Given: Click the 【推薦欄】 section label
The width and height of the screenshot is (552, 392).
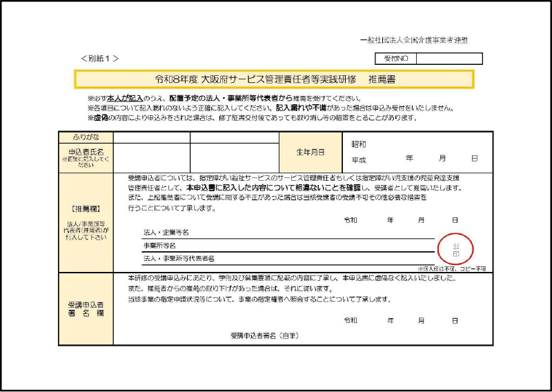Looking at the screenshot, I should pos(86,206).
